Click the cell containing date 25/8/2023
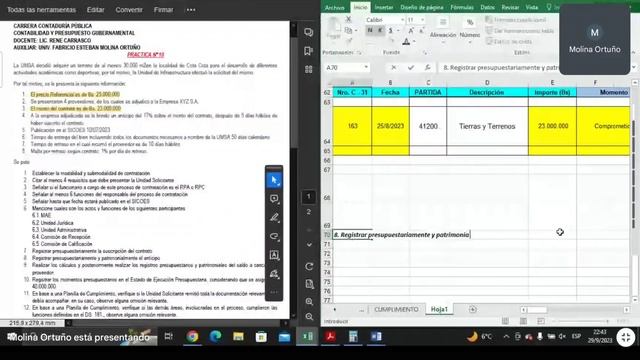Image resolution: width=640 pixels, height=360 pixels. tap(390, 126)
